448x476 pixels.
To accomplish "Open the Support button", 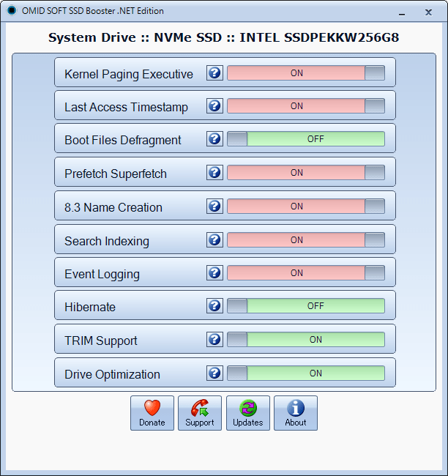I will pyautogui.click(x=200, y=413).
